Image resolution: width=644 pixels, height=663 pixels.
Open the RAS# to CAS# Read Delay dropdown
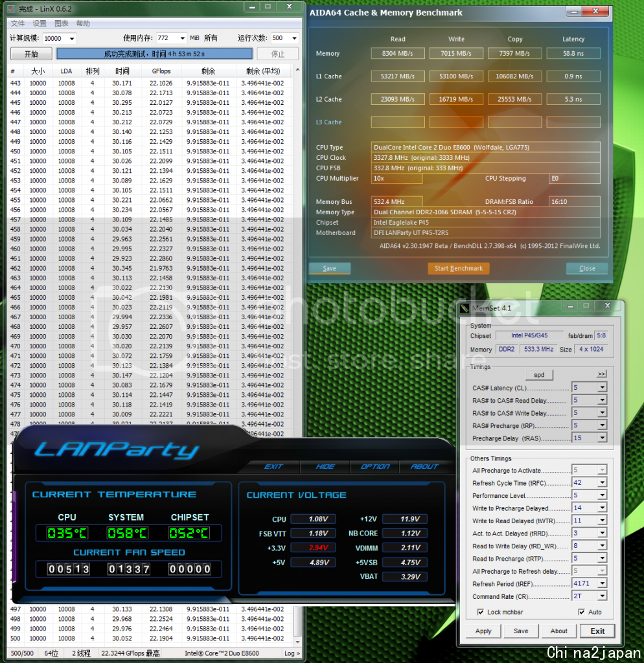[602, 400]
